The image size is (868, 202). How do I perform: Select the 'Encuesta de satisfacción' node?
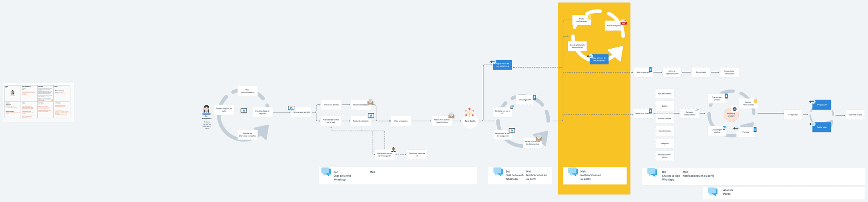[x=729, y=72]
